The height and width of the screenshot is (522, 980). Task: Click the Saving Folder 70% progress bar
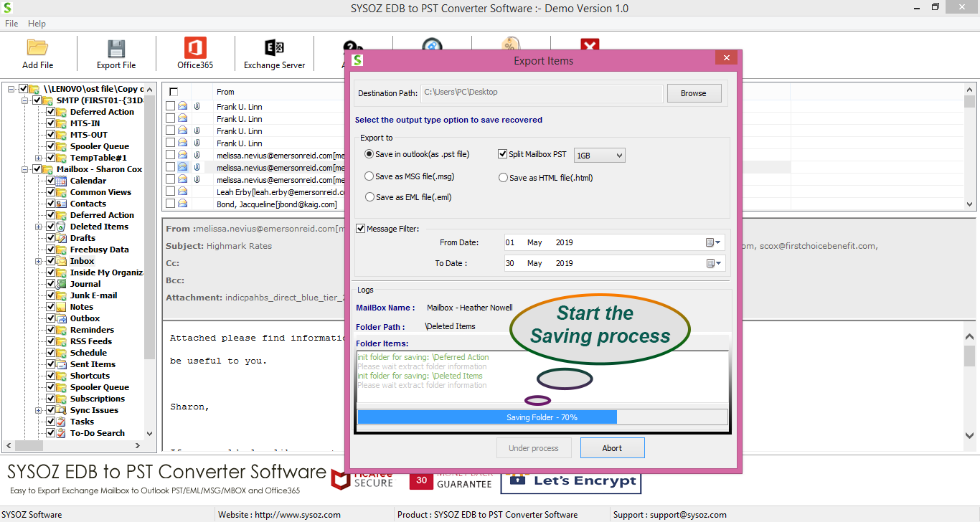point(542,417)
